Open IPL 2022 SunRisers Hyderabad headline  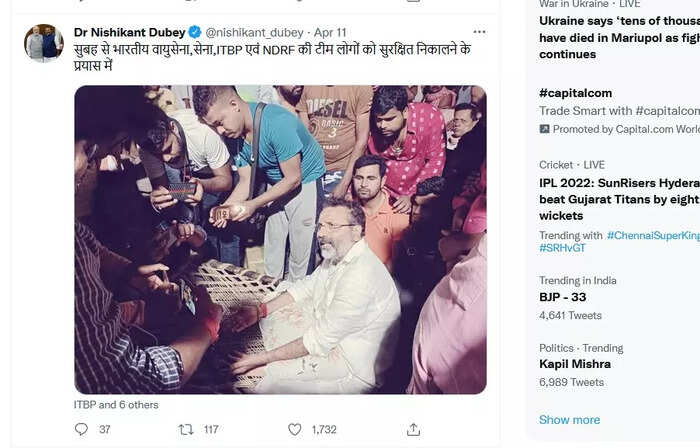[x=620, y=199]
